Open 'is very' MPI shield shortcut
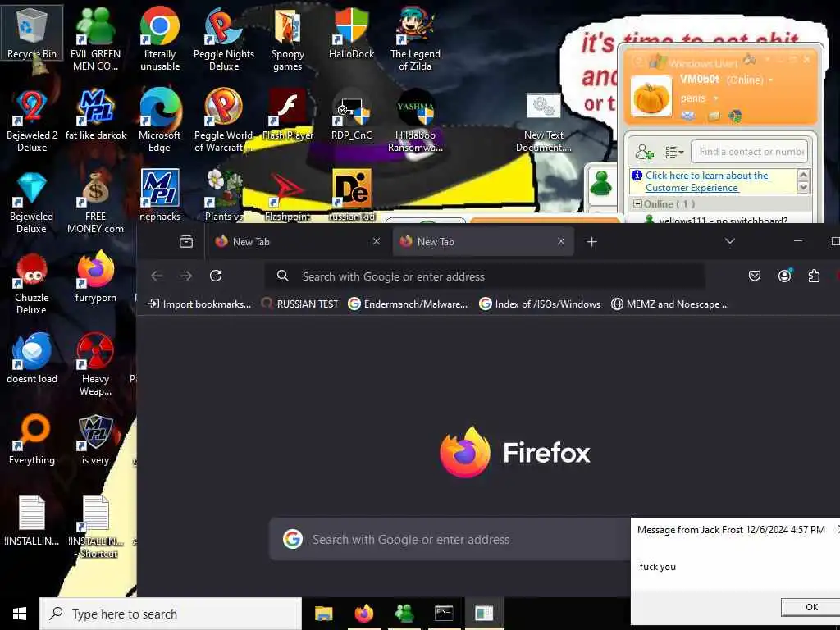Image resolution: width=840 pixels, height=630 pixels. (95, 441)
